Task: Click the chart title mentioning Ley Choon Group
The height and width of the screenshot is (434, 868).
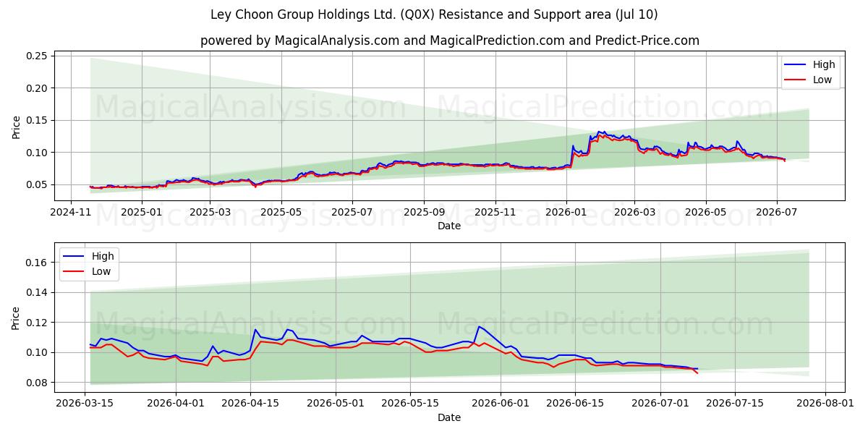Action: [x=434, y=14]
